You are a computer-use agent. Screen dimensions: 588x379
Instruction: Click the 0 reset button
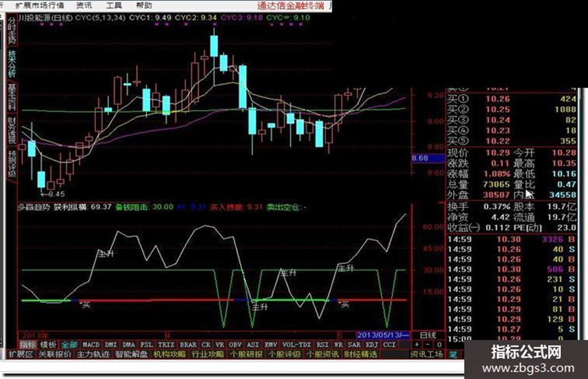439,345
